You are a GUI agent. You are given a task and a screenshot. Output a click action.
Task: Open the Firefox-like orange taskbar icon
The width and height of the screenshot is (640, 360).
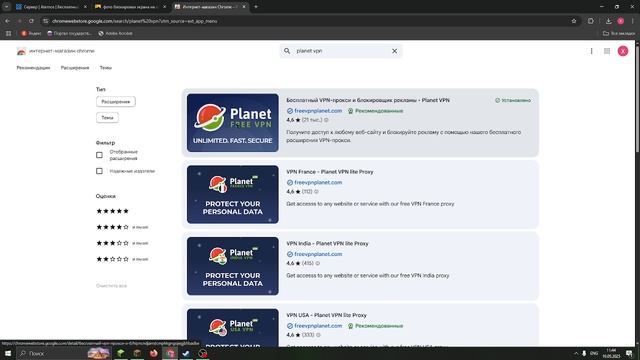153,353
